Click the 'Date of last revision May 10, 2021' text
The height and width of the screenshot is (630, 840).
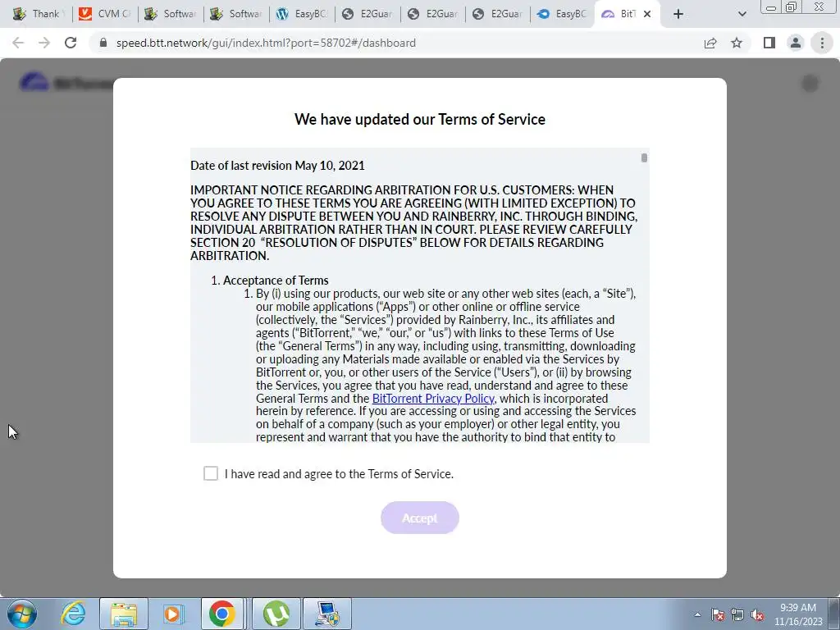tap(277, 165)
